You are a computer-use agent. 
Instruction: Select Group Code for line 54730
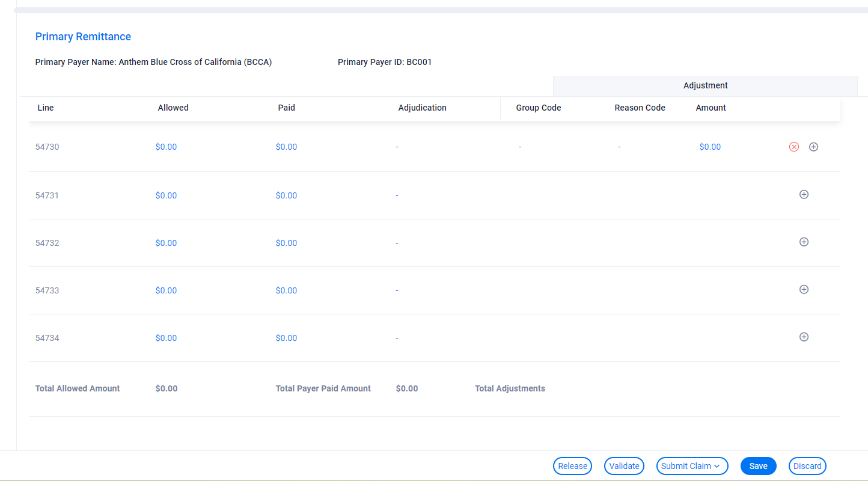point(520,147)
